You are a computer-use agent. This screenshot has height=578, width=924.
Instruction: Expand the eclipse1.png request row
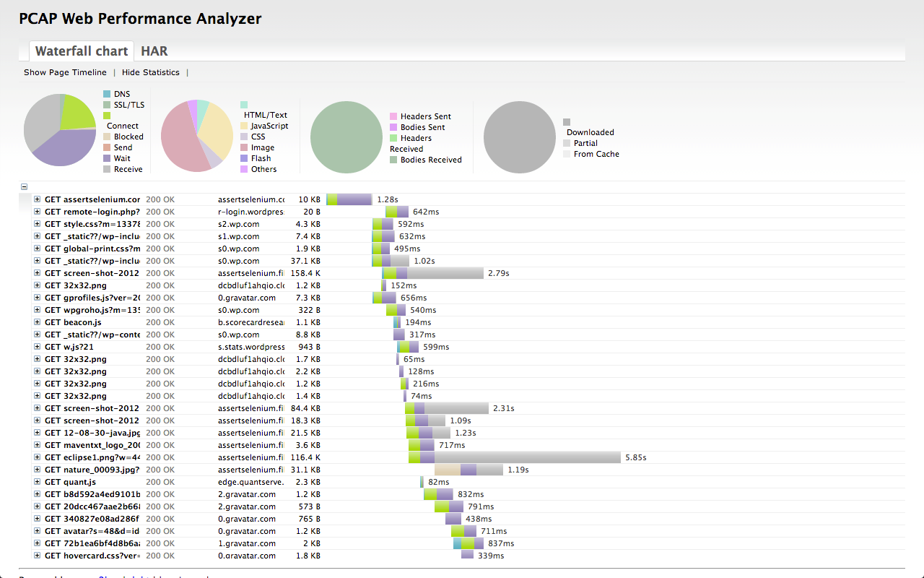coord(38,457)
